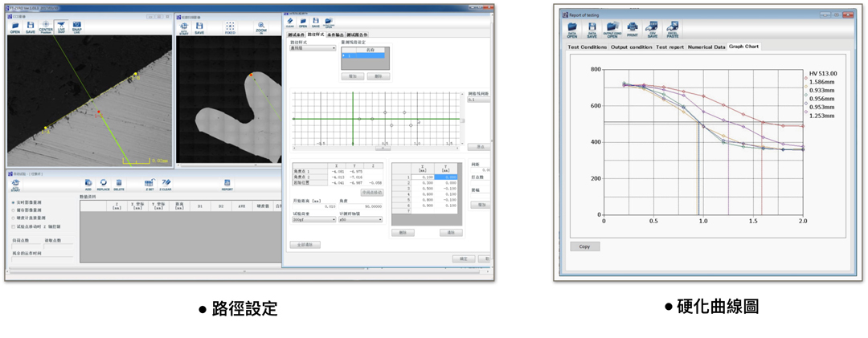Expand the 300gf test load dropdown
868x338 pixels.
(313, 220)
